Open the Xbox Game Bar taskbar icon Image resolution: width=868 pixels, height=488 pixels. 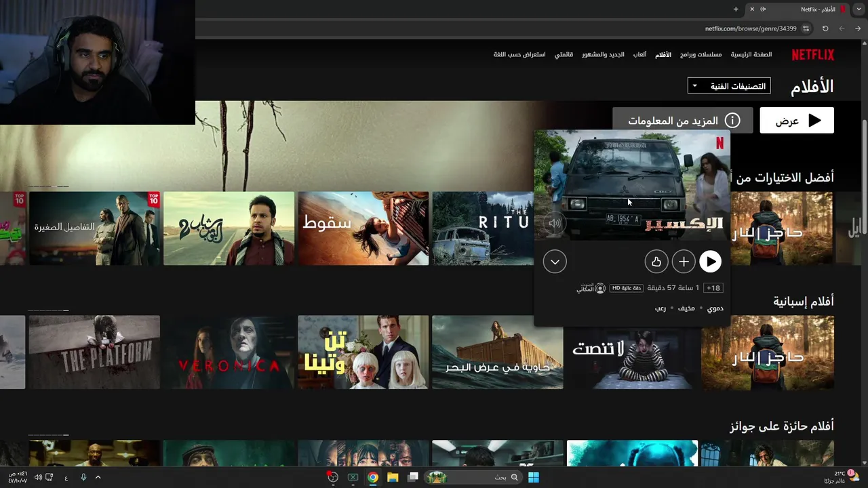coord(353,477)
